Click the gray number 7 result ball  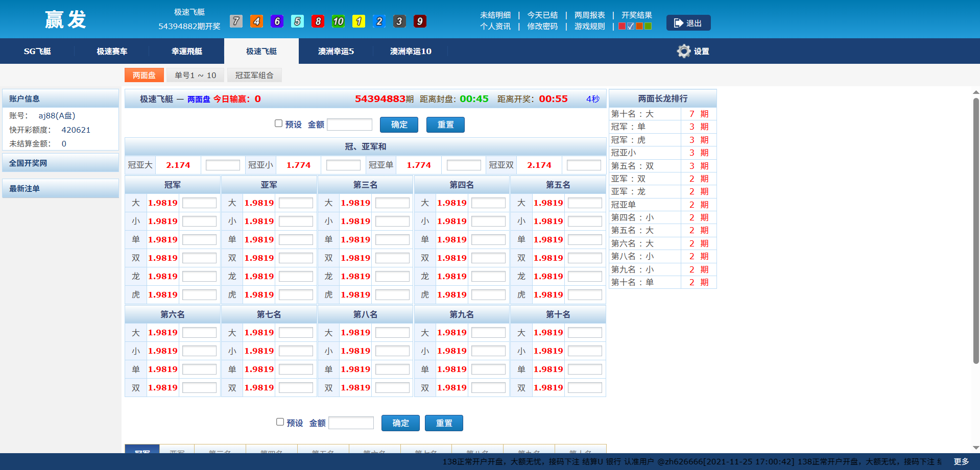click(x=236, y=21)
